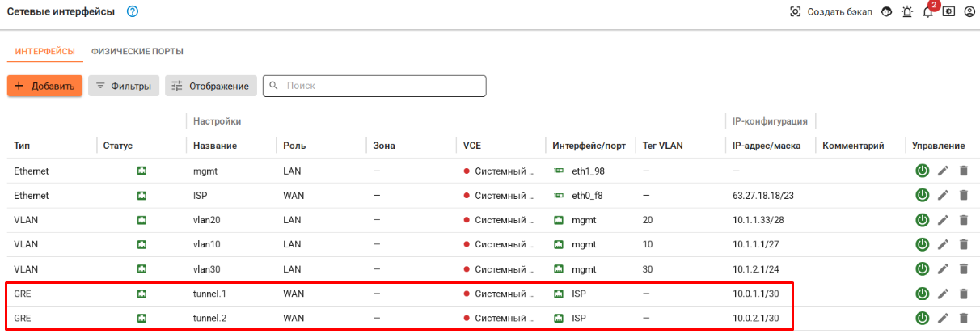
Task: Open the Отображение display options
Action: click(211, 86)
